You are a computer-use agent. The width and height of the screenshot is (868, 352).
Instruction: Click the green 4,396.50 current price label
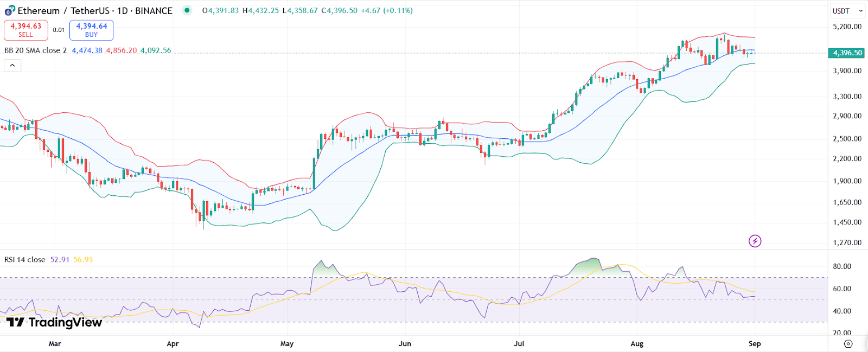[847, 53]
